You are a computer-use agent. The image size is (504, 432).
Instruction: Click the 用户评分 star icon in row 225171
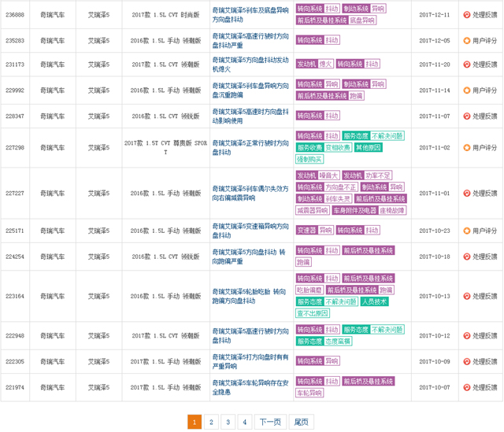(x=467, y=231)
